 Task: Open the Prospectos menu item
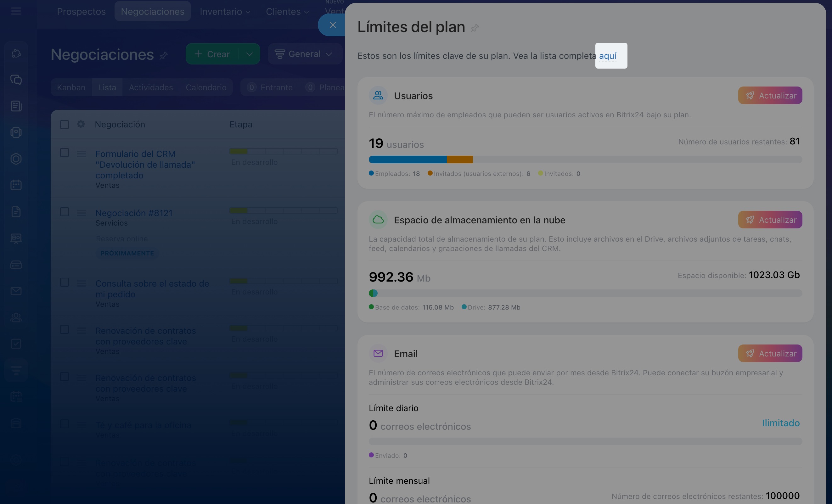(x=82, y=11)
